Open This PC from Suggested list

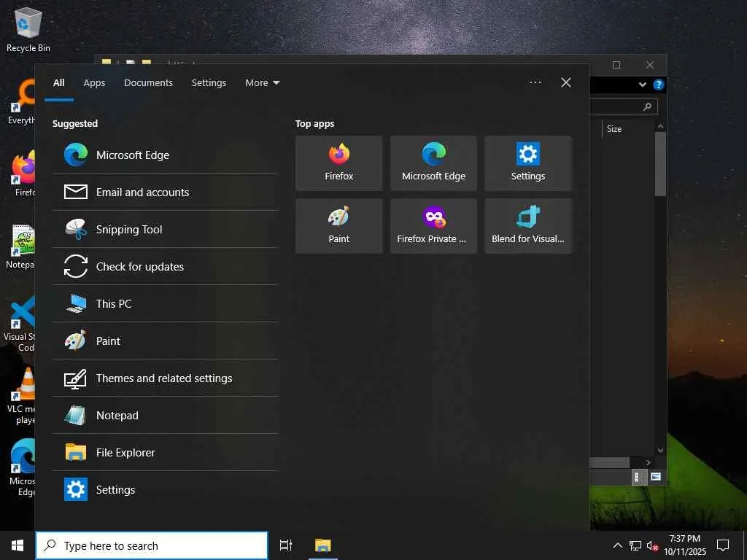165,304
